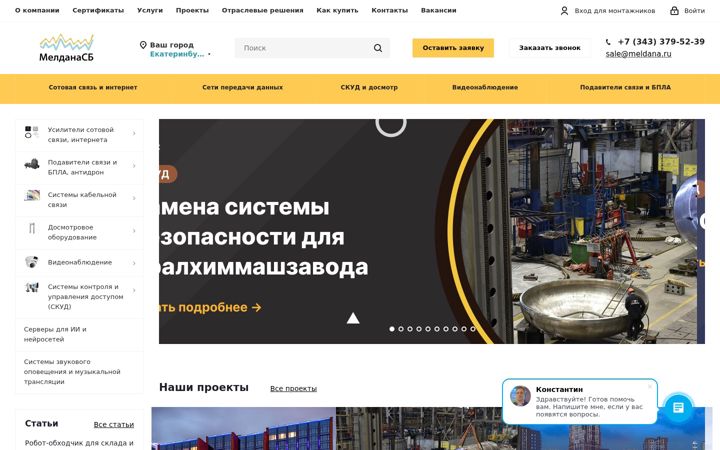Click the sale@meldana.ru email link
Image resolution: width=720 pixels, height=450 pixels.
(638, 54)
